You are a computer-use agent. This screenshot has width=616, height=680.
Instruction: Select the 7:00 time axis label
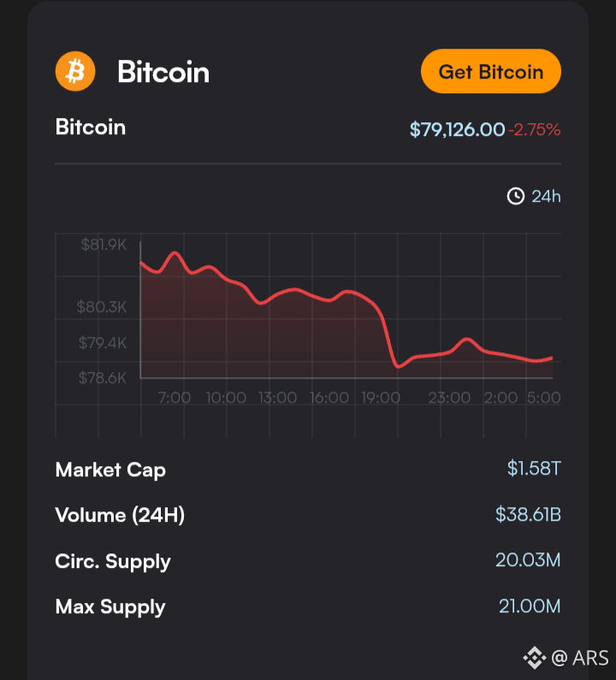(174, 397)
